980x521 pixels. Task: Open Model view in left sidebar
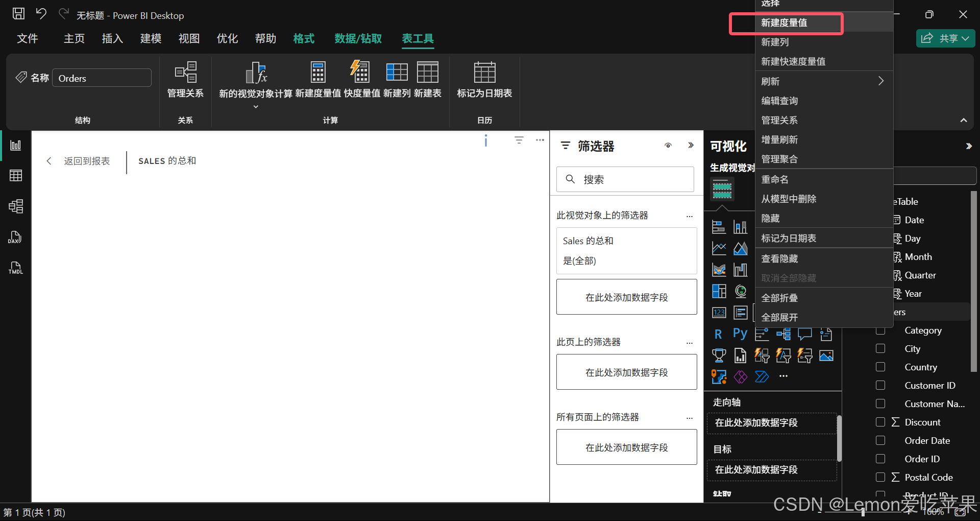coord(16,206)
